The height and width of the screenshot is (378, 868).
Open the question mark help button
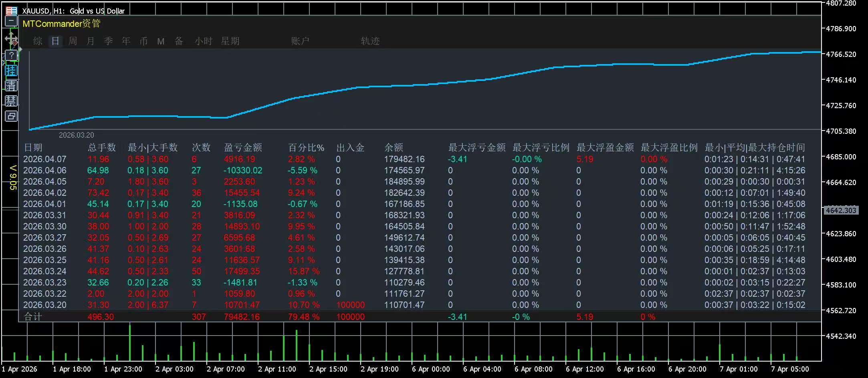click(x=11, y=55)
